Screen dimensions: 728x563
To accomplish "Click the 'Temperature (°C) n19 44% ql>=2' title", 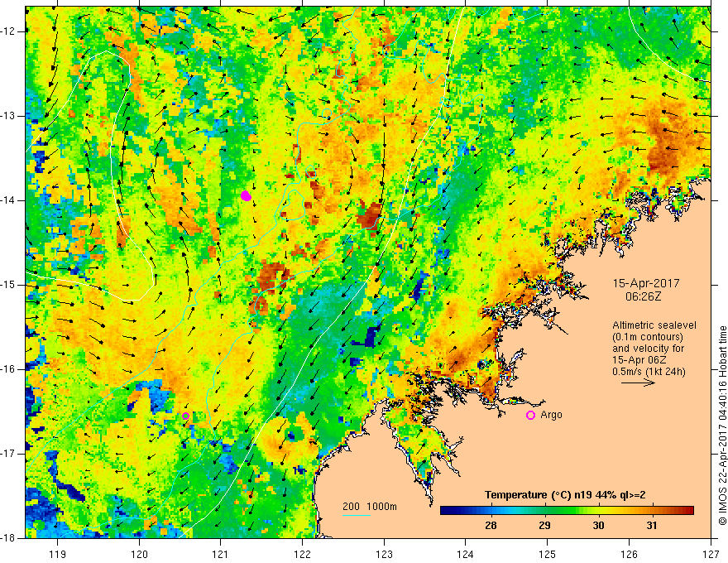I will coord(565,495).
